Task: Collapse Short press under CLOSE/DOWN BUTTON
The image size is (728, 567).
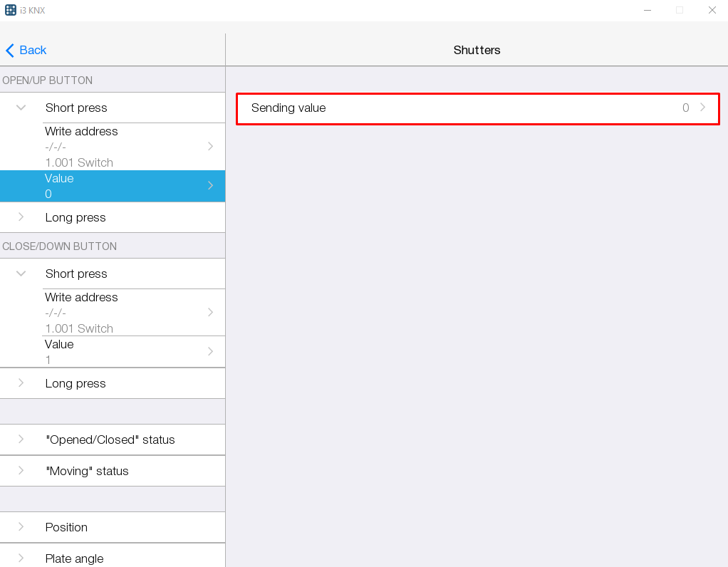Action: tap(21, 274)
